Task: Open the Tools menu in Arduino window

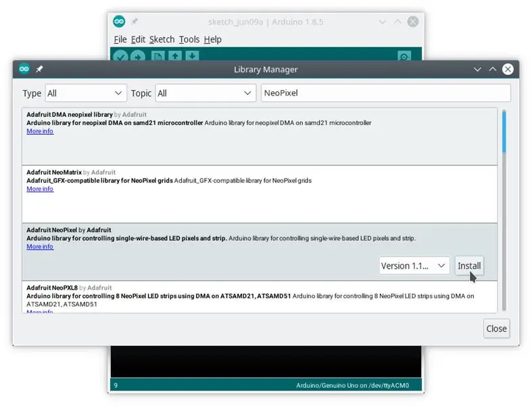Action: point(189,39)
